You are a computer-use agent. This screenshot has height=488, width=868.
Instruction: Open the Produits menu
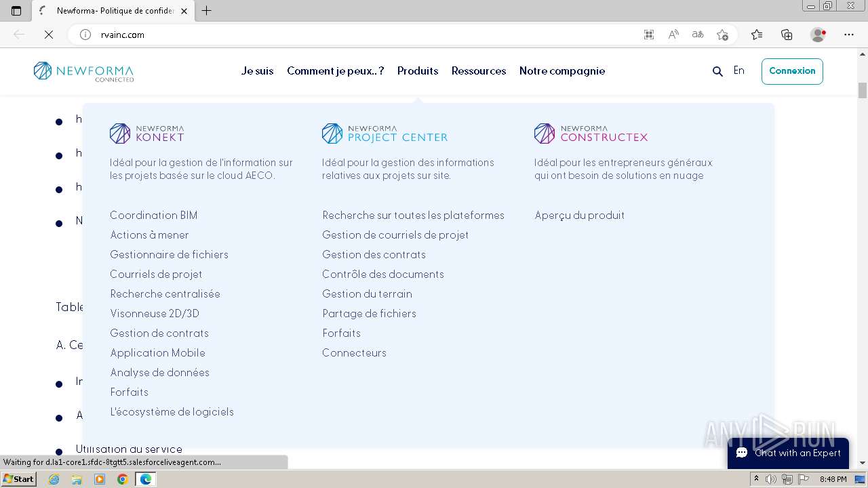[418, 70]
